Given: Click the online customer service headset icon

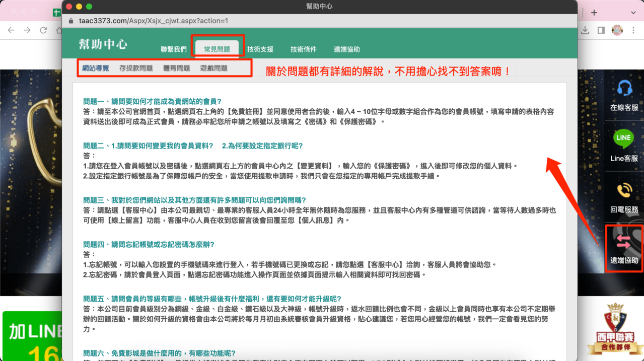Looking at the screenshot, I should 624,89.
